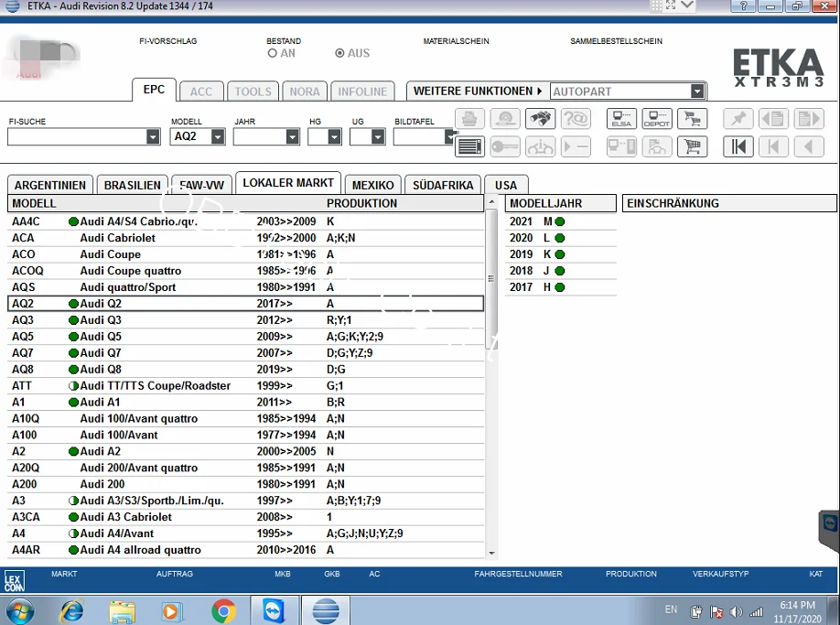Select the BESTAND AUS radio button

click(339, 53)
